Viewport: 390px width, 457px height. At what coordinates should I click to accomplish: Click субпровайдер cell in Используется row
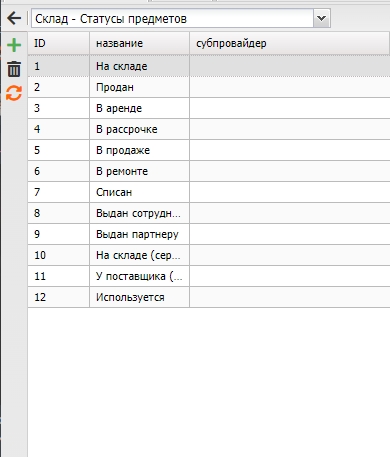(x=290, y=297)
